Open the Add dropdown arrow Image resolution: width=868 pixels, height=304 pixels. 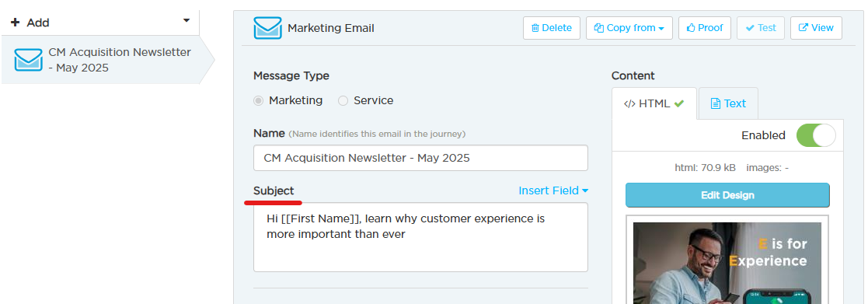(x=186, y=20)
